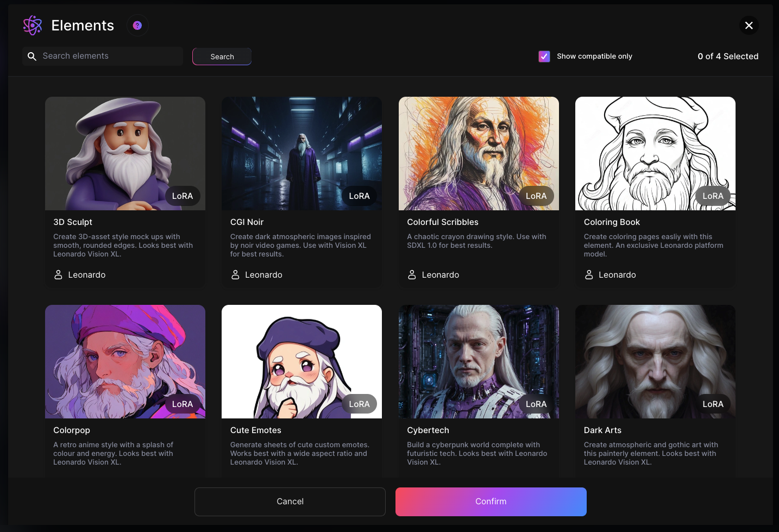Click the LoRA badge on Cute Emotes
The image size is (779, 532).
point(359,404)
